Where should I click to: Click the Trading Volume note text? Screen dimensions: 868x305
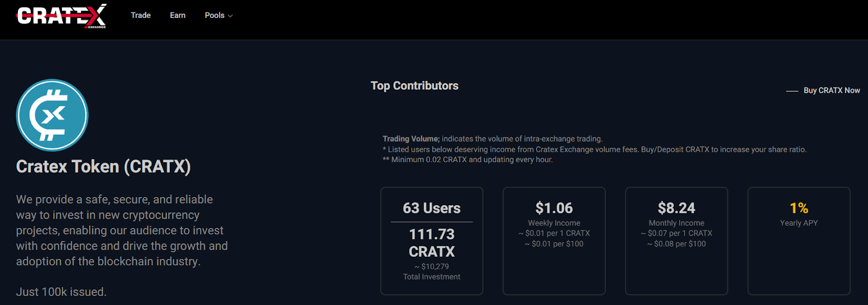pos(492,139)
